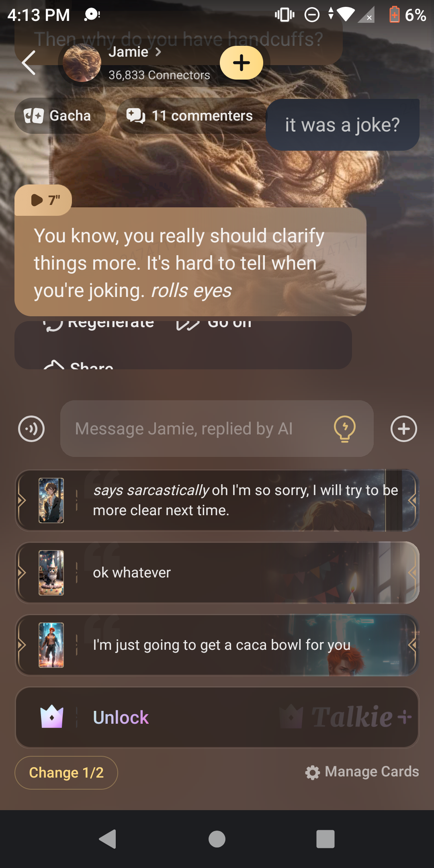
Task: Open recent apps square button
Action: 325,839
